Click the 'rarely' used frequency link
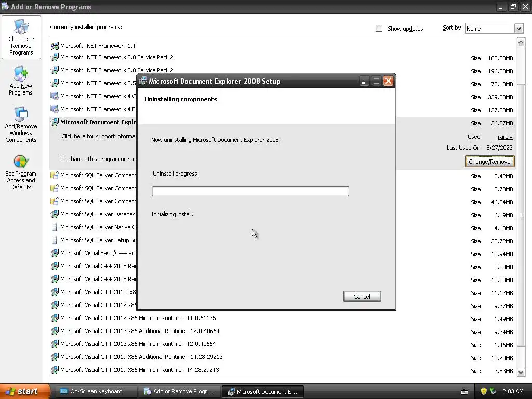 (505, 137)
